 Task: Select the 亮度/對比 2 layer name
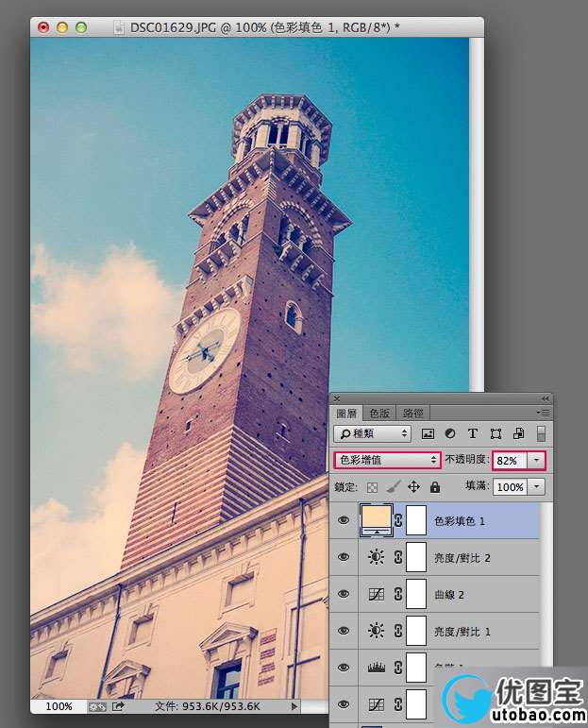[462, 558]
